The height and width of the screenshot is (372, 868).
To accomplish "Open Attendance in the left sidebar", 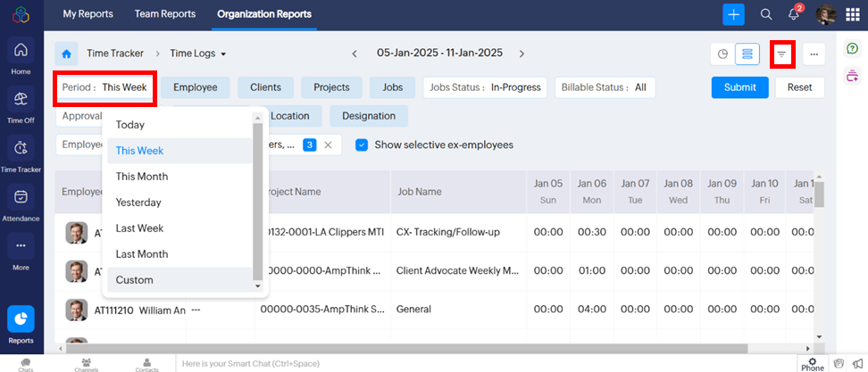I will (x=21, y=203).
